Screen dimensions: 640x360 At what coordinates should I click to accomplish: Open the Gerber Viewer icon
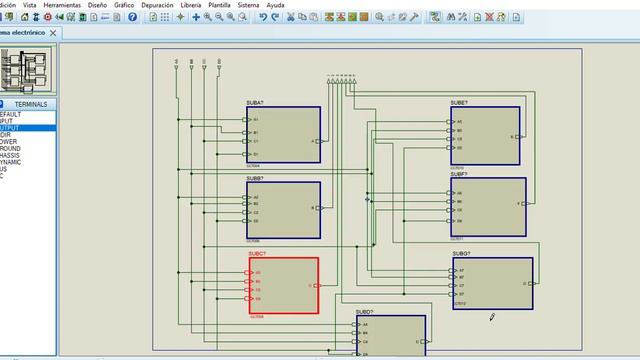[71, 17]
